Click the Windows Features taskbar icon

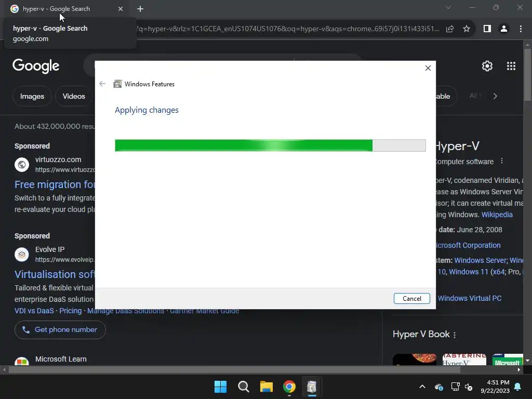tap(312, 387)
